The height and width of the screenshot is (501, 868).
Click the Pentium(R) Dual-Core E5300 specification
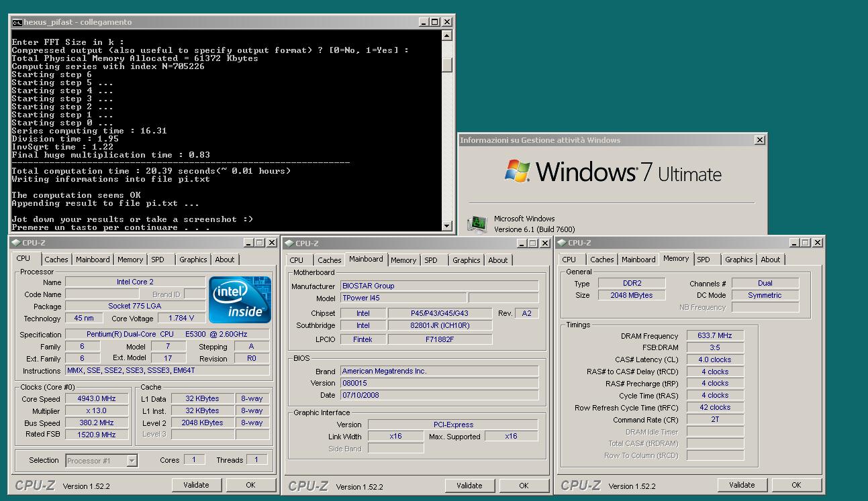tap(167, 334)
